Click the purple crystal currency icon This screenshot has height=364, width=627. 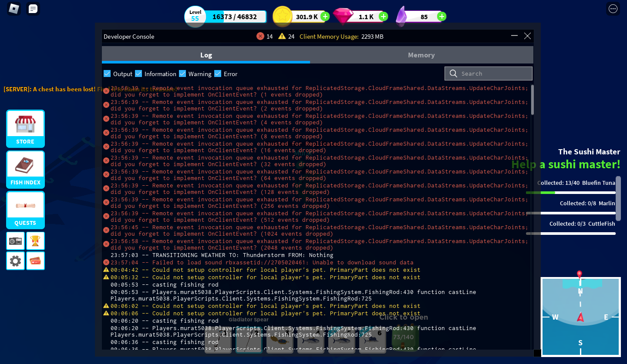point(401,17)
